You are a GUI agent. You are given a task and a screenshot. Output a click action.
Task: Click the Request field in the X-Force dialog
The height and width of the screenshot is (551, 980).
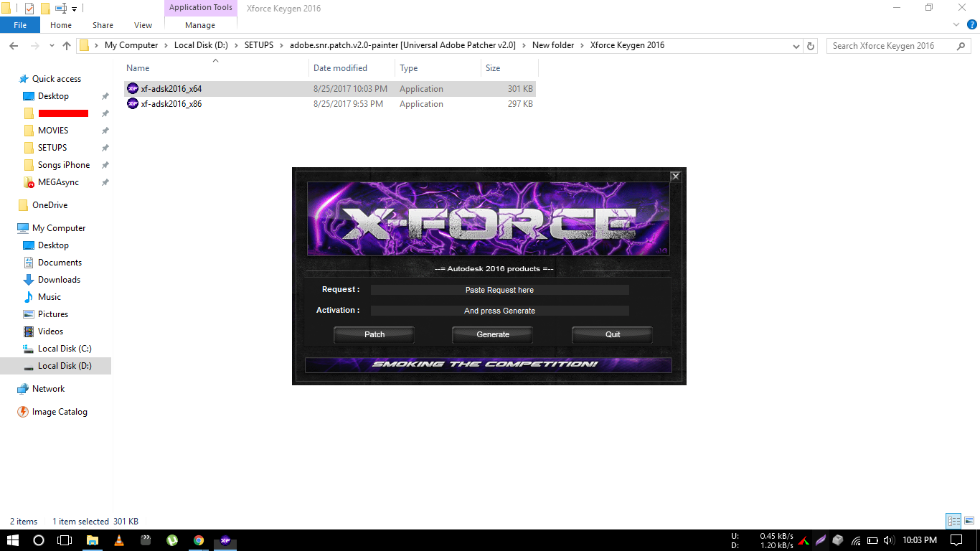499,290
